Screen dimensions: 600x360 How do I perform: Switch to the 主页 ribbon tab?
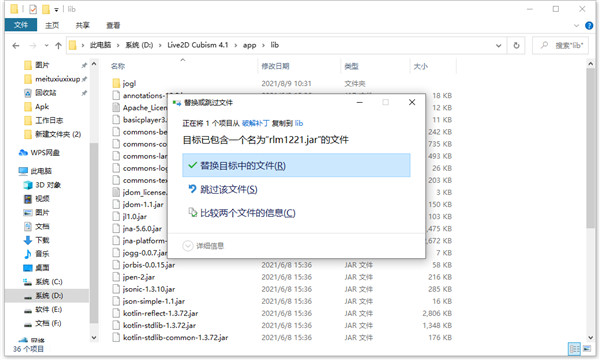click(x=52, y=25)
